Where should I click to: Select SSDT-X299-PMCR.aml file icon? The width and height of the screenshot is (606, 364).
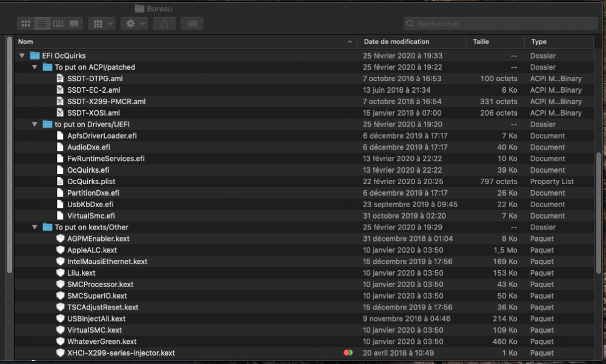[x=60, y=101]
